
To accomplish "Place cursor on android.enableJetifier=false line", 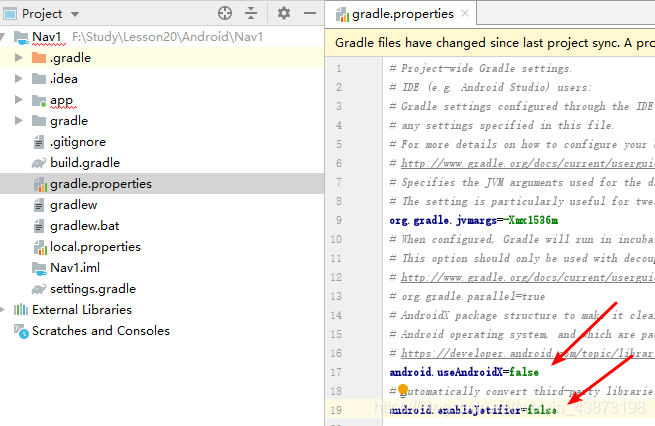I will pos(473,410).
